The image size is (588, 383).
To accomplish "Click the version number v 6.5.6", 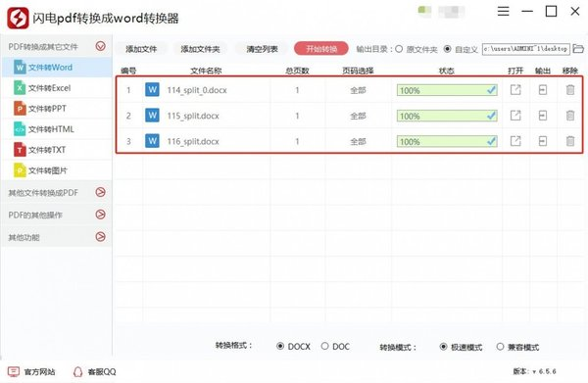I will [544, 371].
